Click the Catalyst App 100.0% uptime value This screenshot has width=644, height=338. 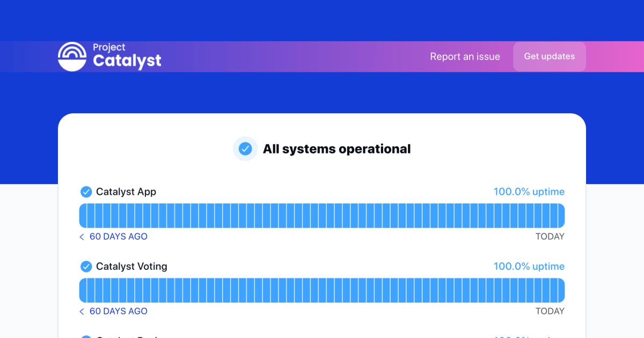click(529, 192)
